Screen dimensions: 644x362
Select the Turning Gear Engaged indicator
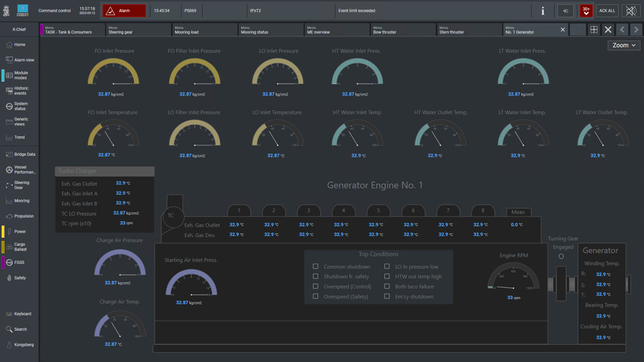coord(561,256)
